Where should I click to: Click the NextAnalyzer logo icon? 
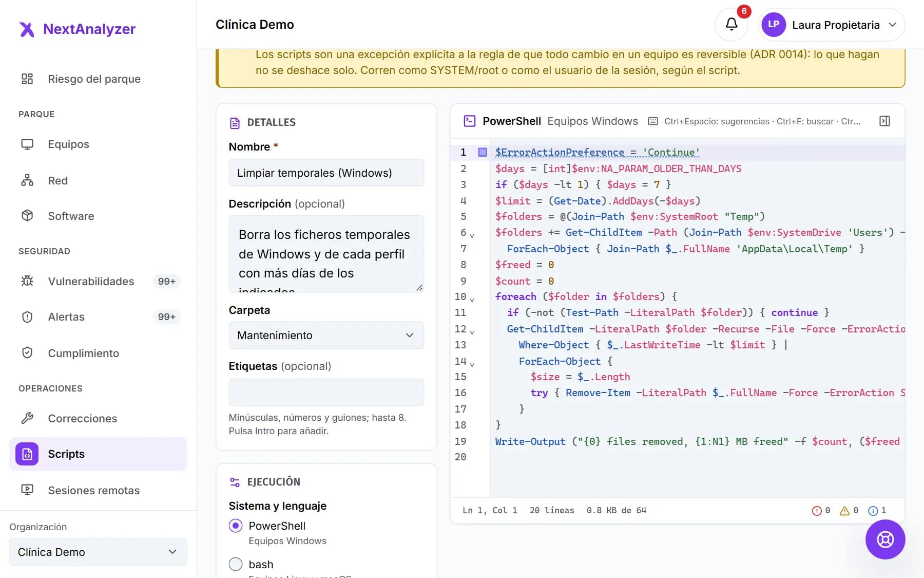[27, 29]
